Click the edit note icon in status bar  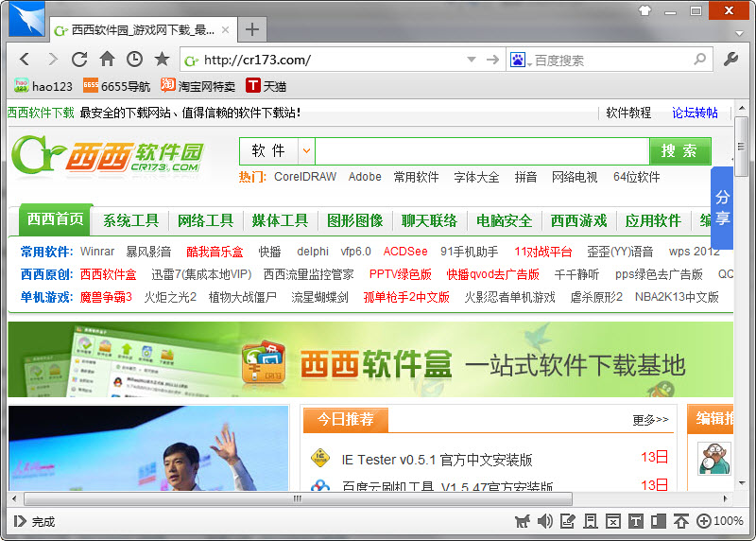coord(568,521)
